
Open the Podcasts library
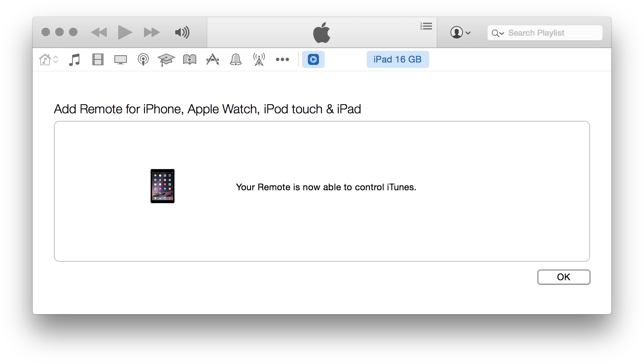point(143,59)
